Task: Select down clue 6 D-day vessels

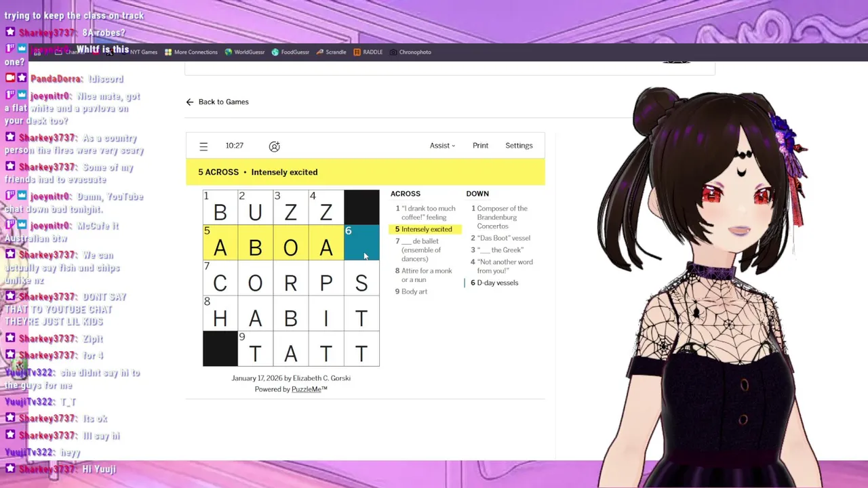Action: point(502,283)
